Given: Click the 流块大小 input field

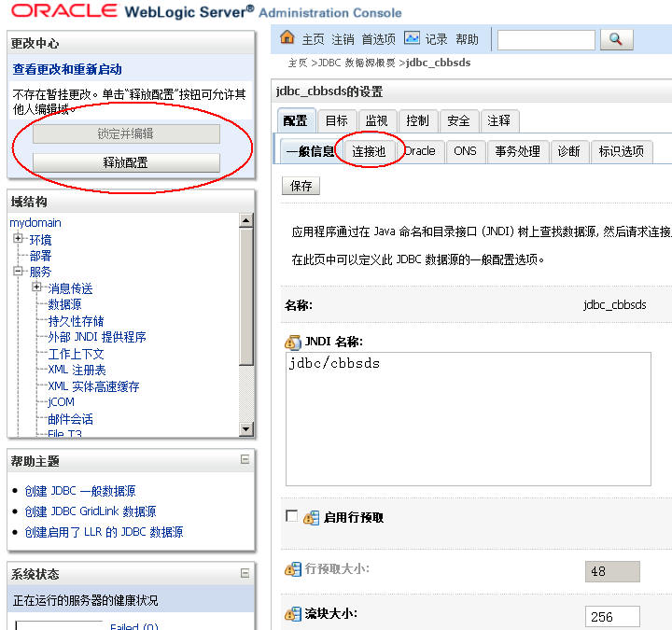Looking at the screenshot, I should click(x=612, y=617).
